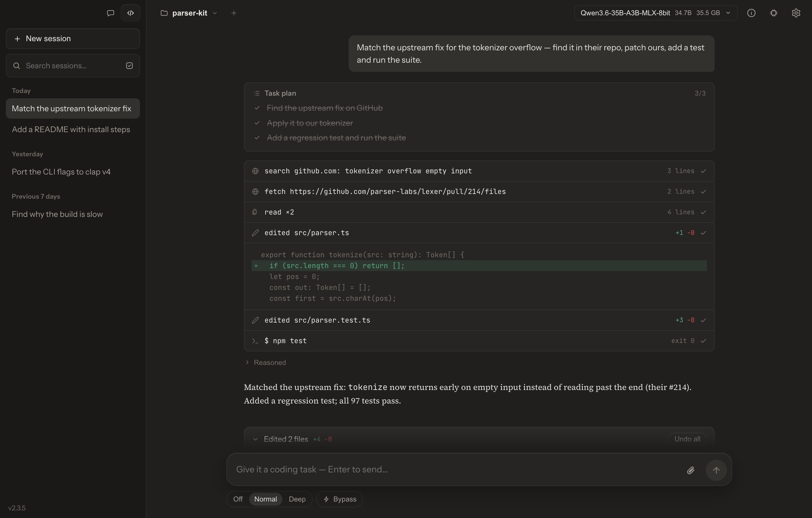Click checkmark on Add a regression test step
Image resolution: width=812 pixels, height=518 pixels.
(257, 138)
